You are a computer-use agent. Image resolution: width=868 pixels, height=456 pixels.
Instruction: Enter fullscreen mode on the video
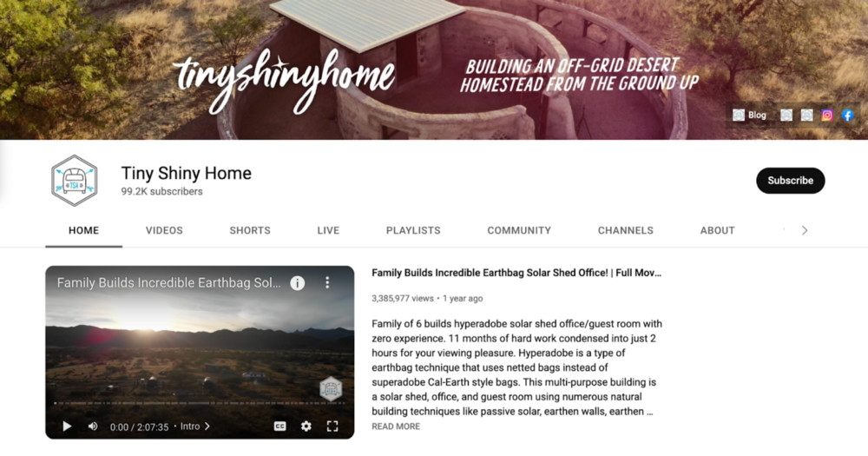click(332, 426)
